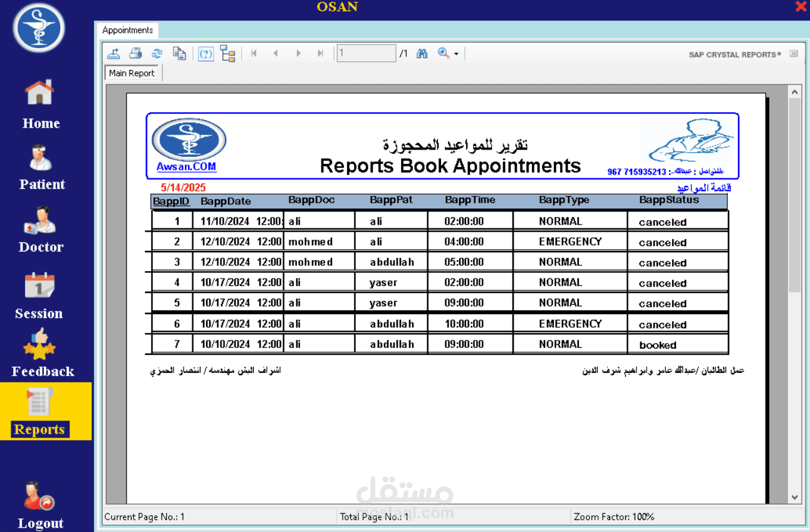Open the zoom dropdown arrow
810x532 pixels.
[456, 54]
